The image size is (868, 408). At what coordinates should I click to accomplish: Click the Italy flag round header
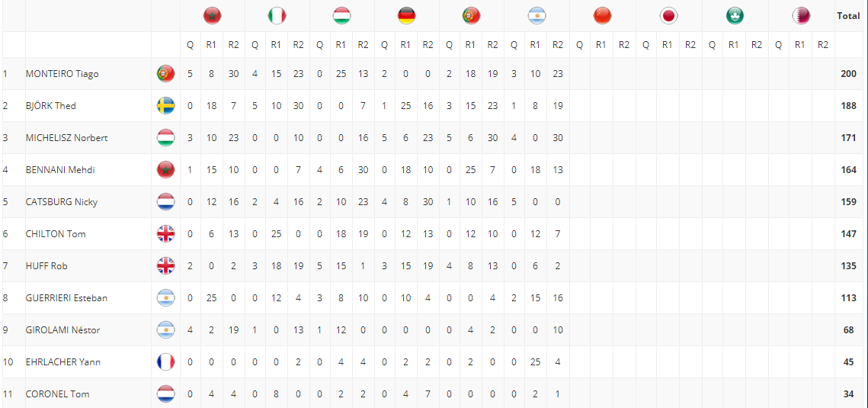tap(277, 17)
